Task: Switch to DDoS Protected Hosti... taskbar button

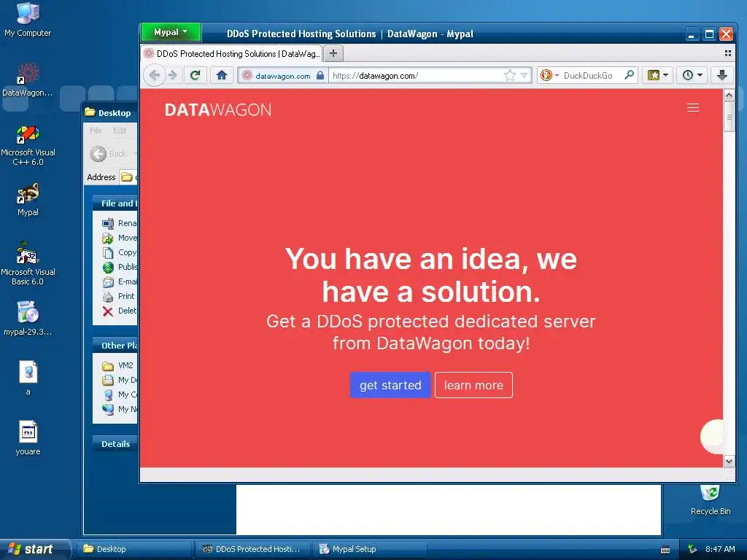Action: 252,549
